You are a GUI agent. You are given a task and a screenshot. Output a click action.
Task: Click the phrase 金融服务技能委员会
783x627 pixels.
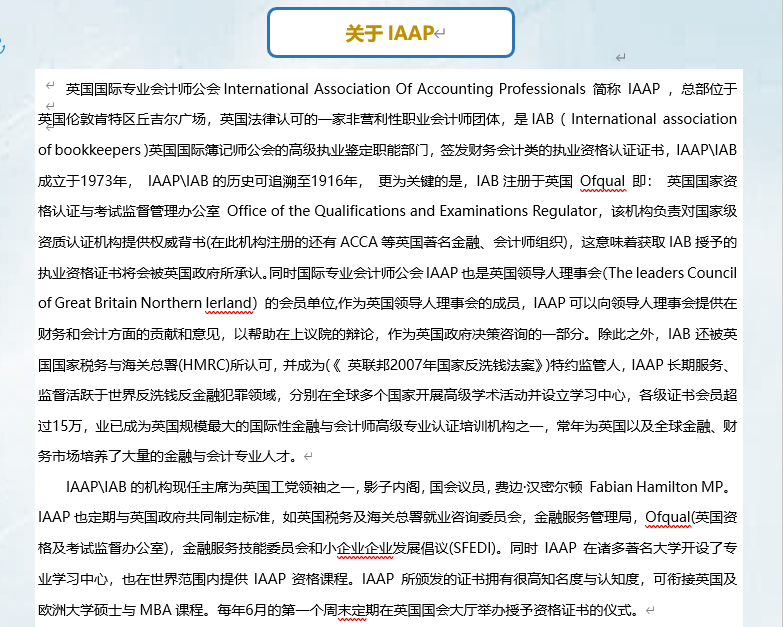coord(245,548)
